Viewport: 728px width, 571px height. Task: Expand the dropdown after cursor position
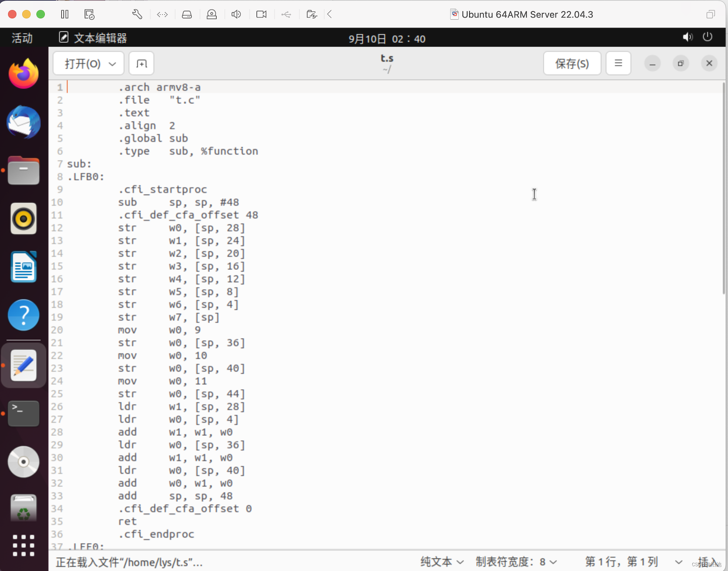coord(678,562)
